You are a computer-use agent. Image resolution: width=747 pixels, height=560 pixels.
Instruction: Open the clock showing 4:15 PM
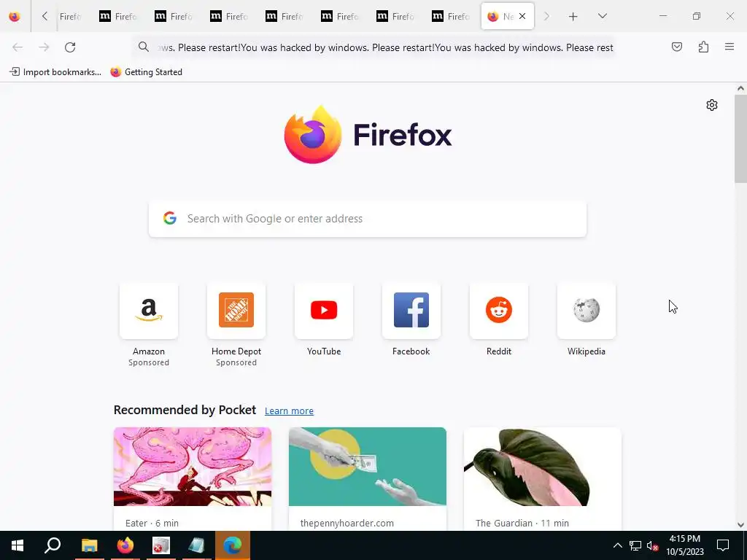coord(684,545)
